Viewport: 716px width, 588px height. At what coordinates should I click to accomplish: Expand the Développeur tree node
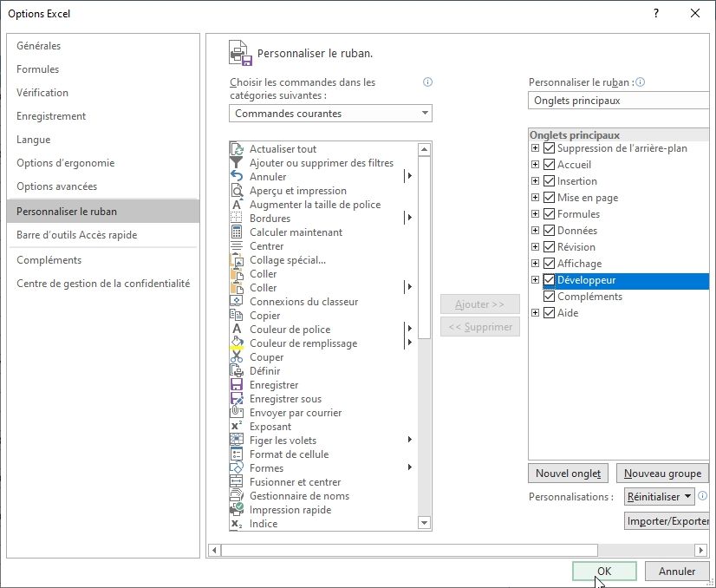pyautogui.click(x=535, y=279)
